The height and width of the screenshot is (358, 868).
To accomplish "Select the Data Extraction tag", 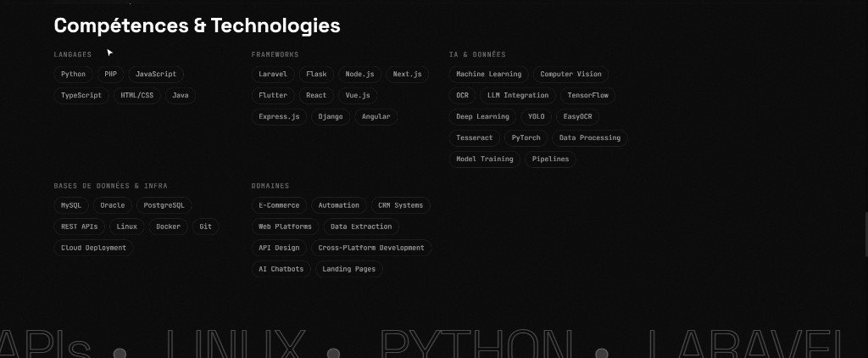I will click(361, 227).
